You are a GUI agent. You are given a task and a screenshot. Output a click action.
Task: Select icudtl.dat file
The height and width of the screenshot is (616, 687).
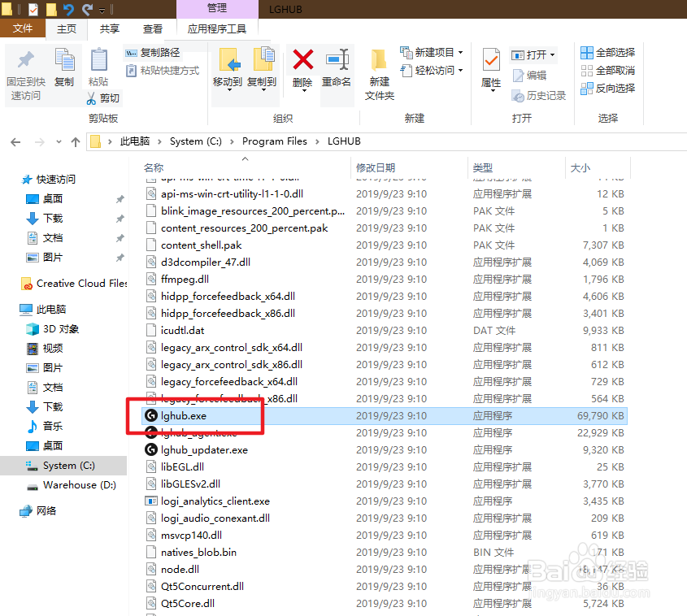(x=183, y=330)
